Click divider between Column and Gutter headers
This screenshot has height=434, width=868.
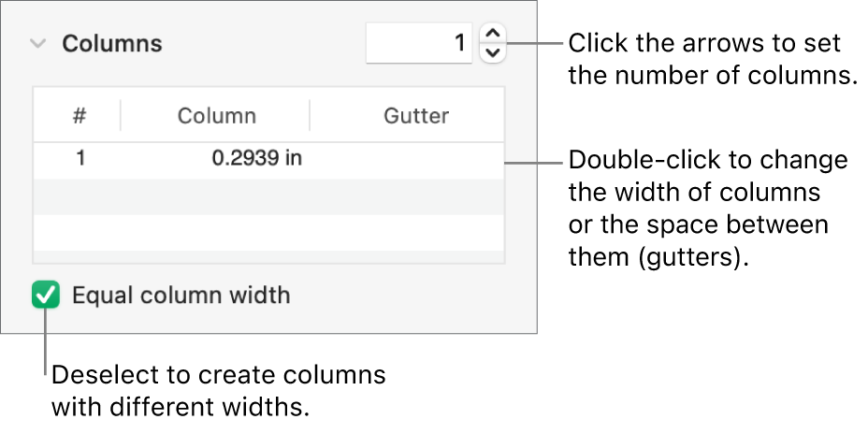click(310, 116)
